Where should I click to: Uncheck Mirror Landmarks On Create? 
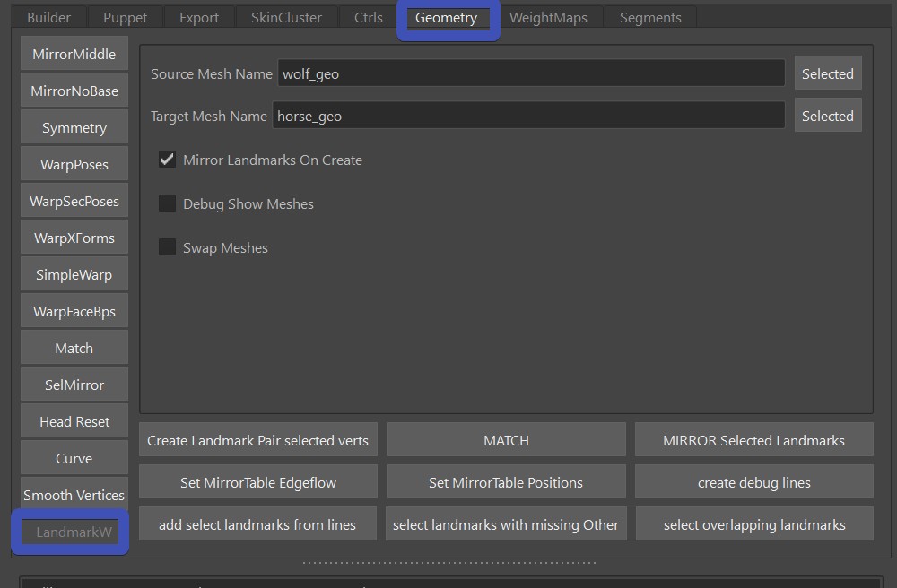(x=168, y=160)
